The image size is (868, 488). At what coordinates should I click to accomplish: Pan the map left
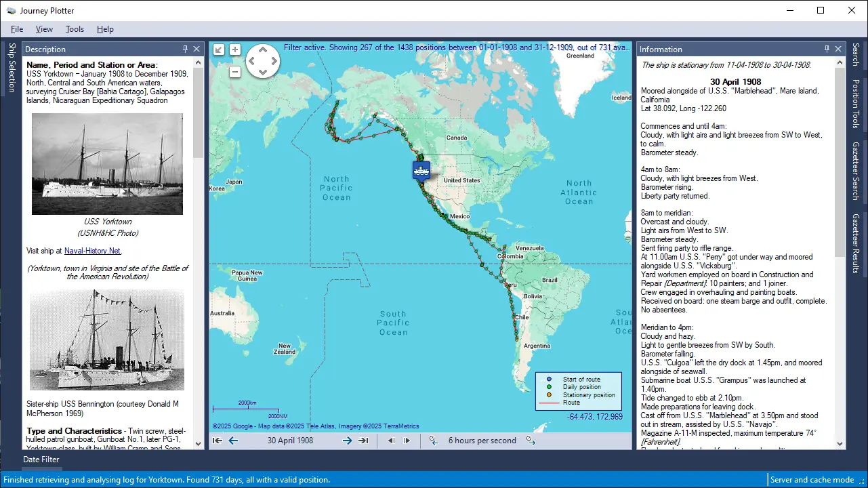pyautogui.click(x=251, y=62)
